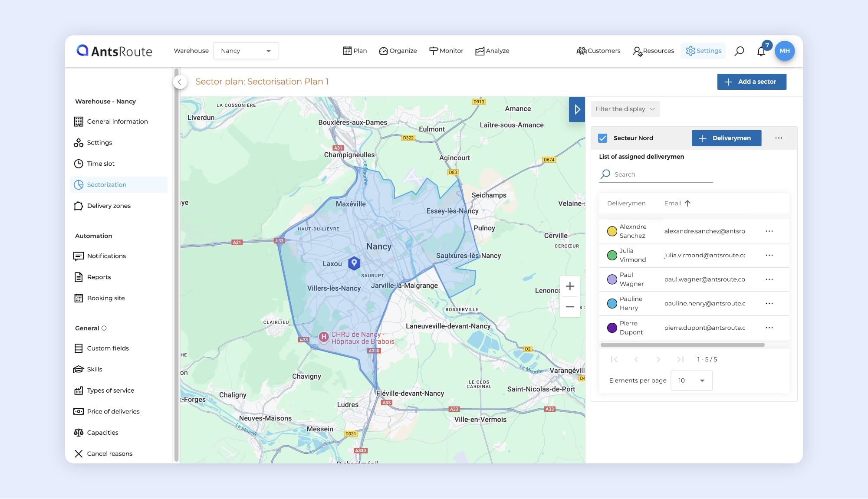Zoom out the map with minus button
The image size is (868, 499).
click(x=570, y=307)
